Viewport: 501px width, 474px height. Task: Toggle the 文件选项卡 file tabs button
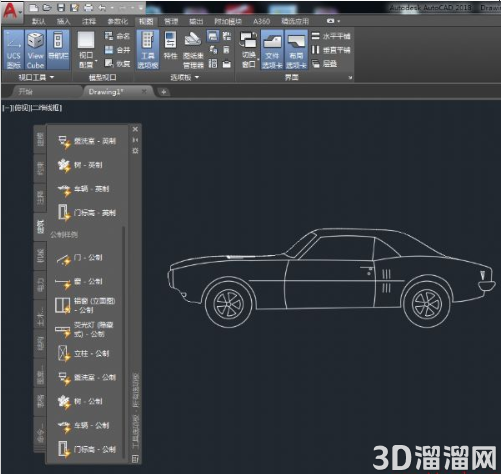272,50
